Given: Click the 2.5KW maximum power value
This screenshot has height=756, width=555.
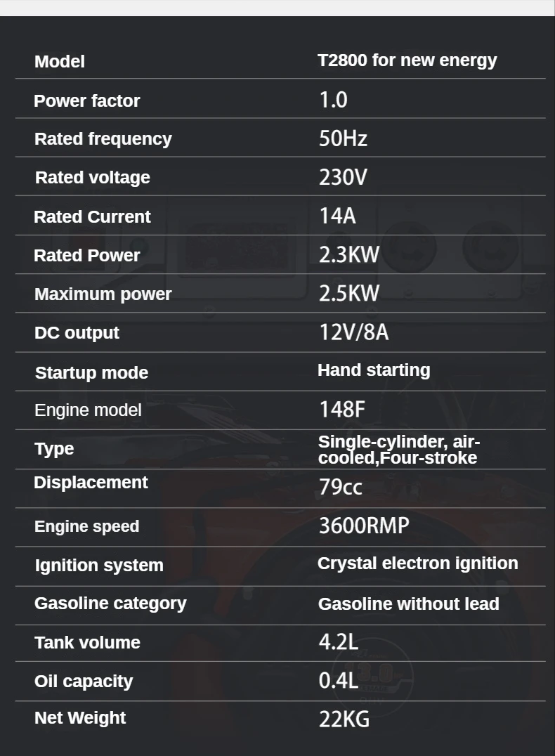Looking at the screenshot, I should click(x=348, y=293).
